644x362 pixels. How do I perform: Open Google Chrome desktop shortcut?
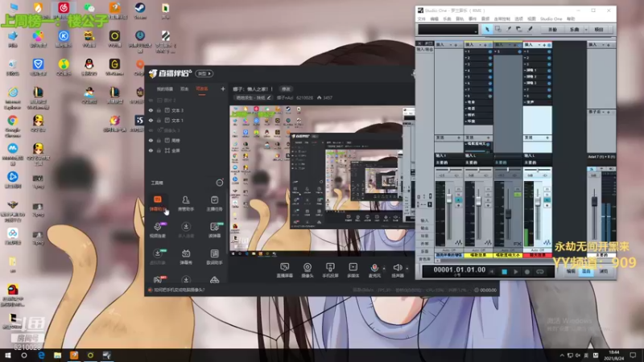(x=13, y=121)
